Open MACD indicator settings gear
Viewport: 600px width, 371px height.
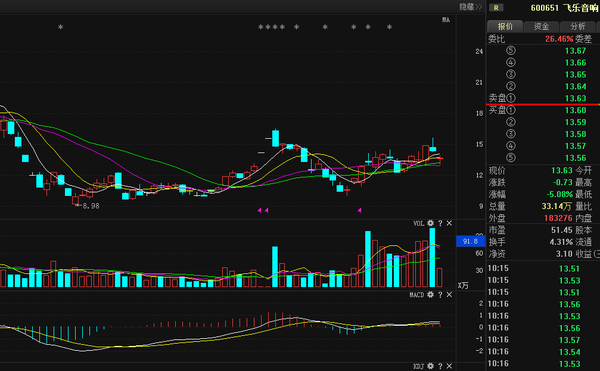(430, 295)
